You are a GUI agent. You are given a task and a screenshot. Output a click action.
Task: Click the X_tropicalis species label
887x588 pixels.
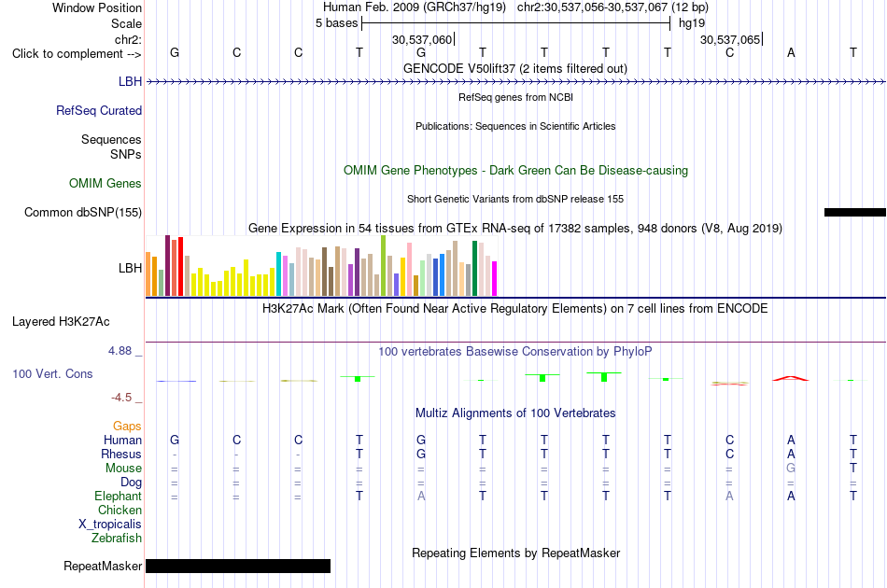point(110,525)
